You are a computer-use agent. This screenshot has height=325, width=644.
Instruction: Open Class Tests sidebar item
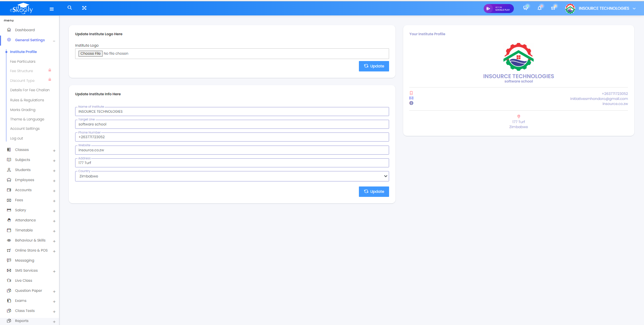pos(25,311)
